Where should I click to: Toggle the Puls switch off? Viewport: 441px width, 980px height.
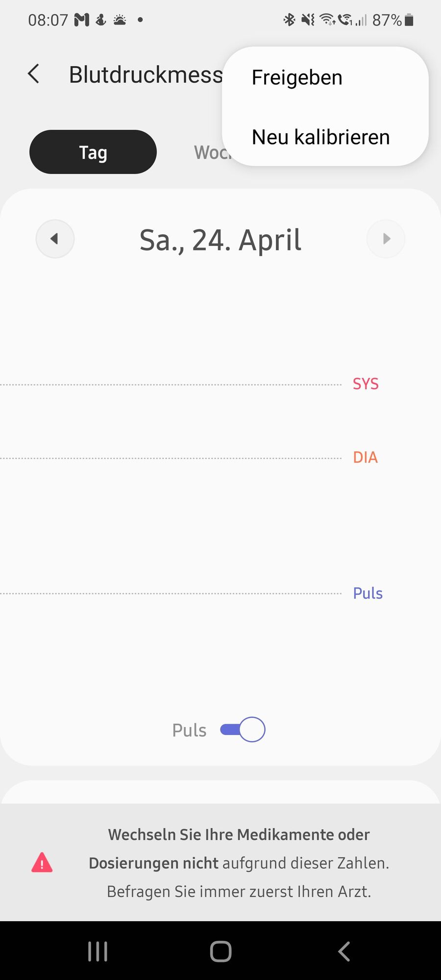(x=243, y=730)
